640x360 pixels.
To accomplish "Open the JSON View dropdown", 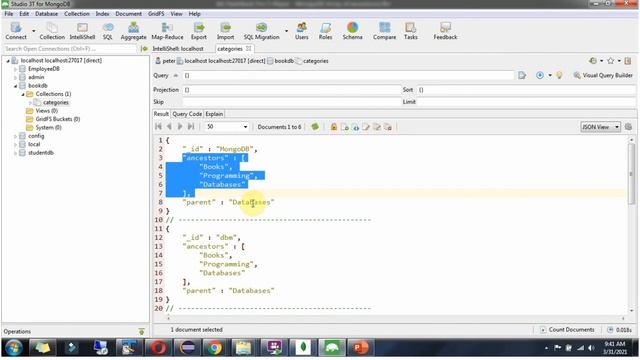I will (600, 127).
